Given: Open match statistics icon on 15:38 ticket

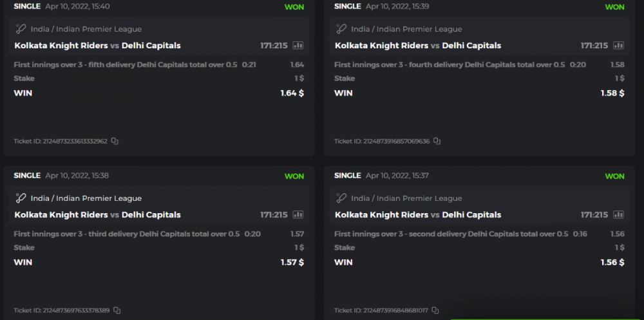Looking at the screenshot, I should [x=298, y=215].
